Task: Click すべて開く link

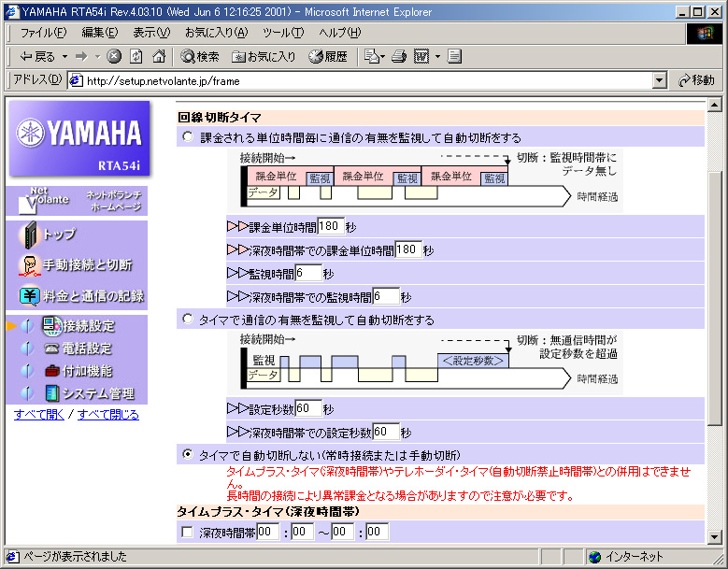Action: [39, 415]
